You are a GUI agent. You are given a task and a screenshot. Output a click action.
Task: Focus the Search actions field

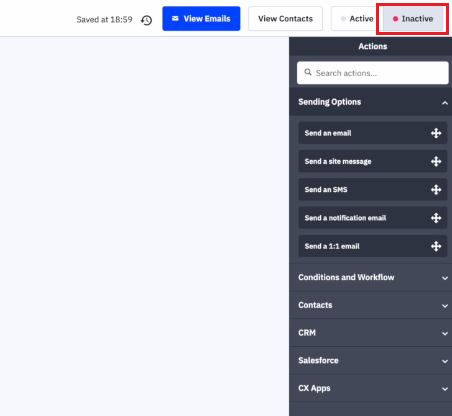373,73
